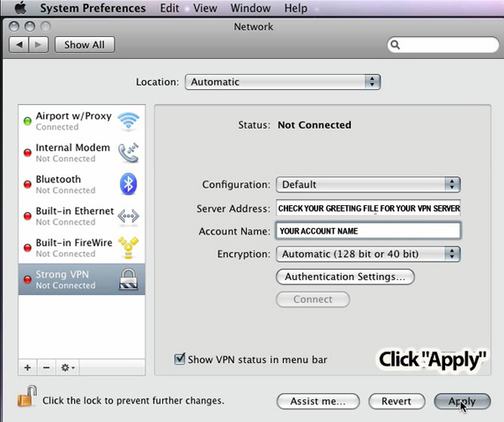Add a new service with plus button
The image size is (504, 422).
pos(28,367)
